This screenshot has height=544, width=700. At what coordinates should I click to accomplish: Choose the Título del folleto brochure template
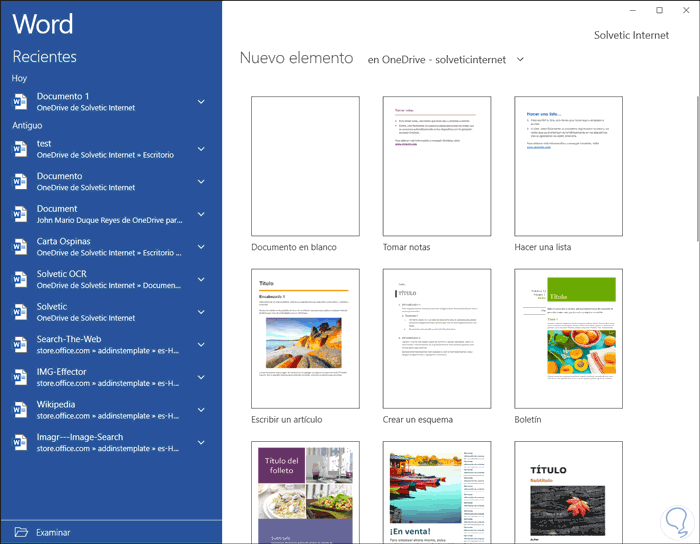point(305,492)
